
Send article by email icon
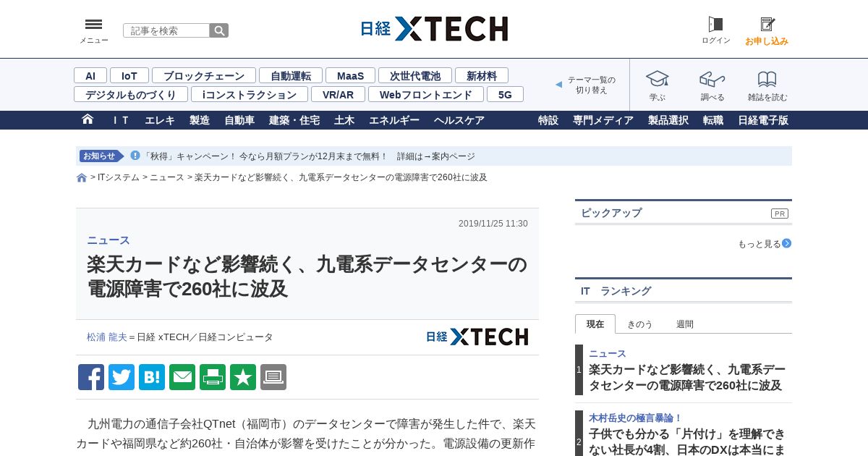pyautogui.click(x=182, y=377)
